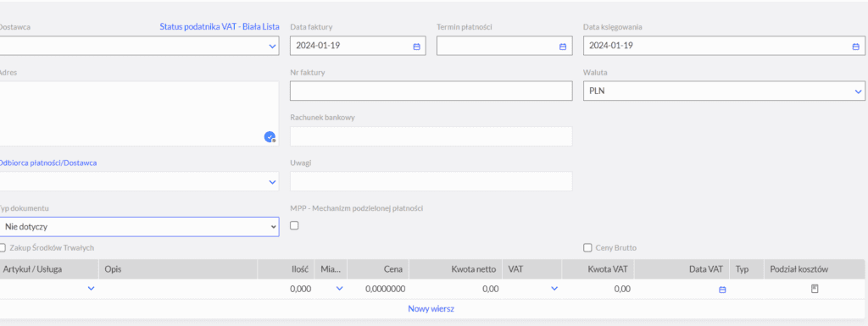The height and width of the screenshot is (326, 868).
Task: Click the Podział kosztów column header
Action: coord(815,269)
